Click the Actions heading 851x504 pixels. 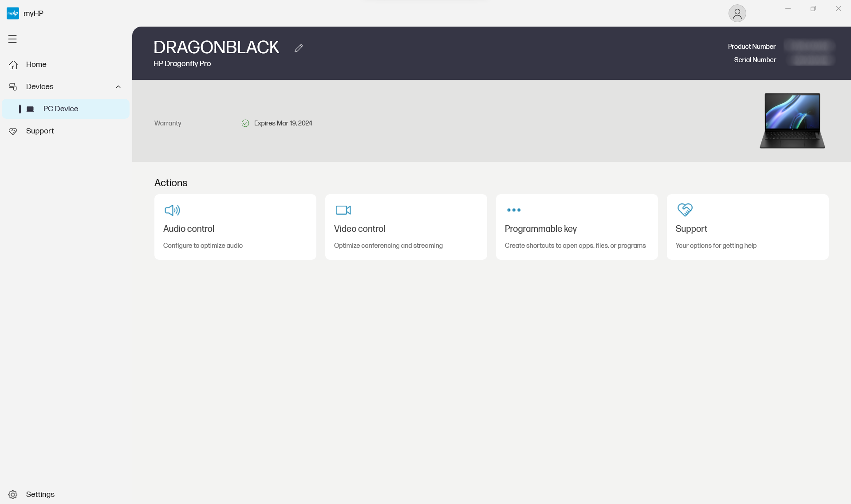pos(171,183)
